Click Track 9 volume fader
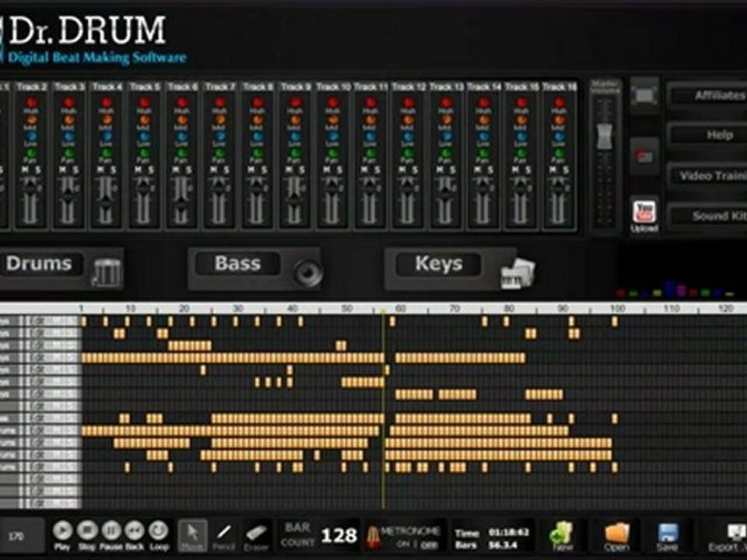Viewport: 747px width, 560px height. pyautogui.click(x=294, y=201)
